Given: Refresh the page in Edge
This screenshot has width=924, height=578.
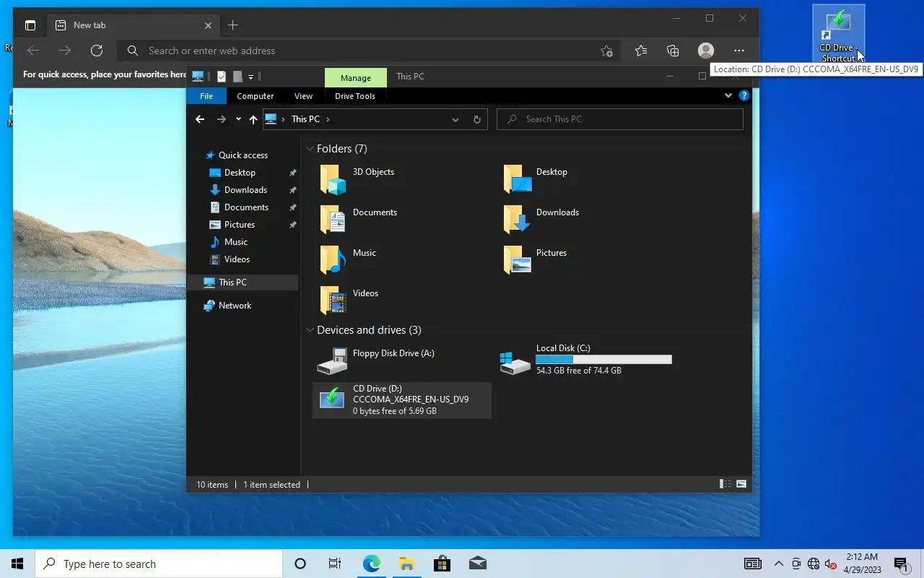Looking at the screenshot, I should pyautogui.click(x=97, y=51).
